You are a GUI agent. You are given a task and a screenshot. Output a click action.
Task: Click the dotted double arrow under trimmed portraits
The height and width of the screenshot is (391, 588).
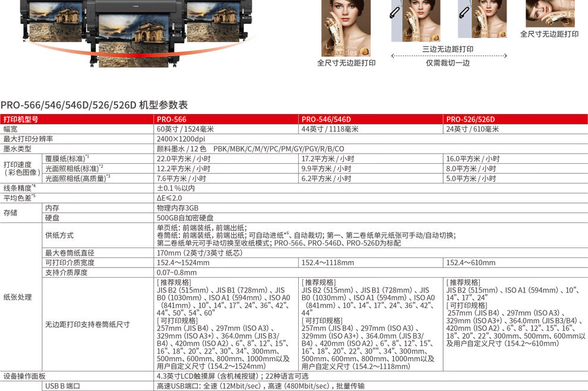(x=448, y=56)
